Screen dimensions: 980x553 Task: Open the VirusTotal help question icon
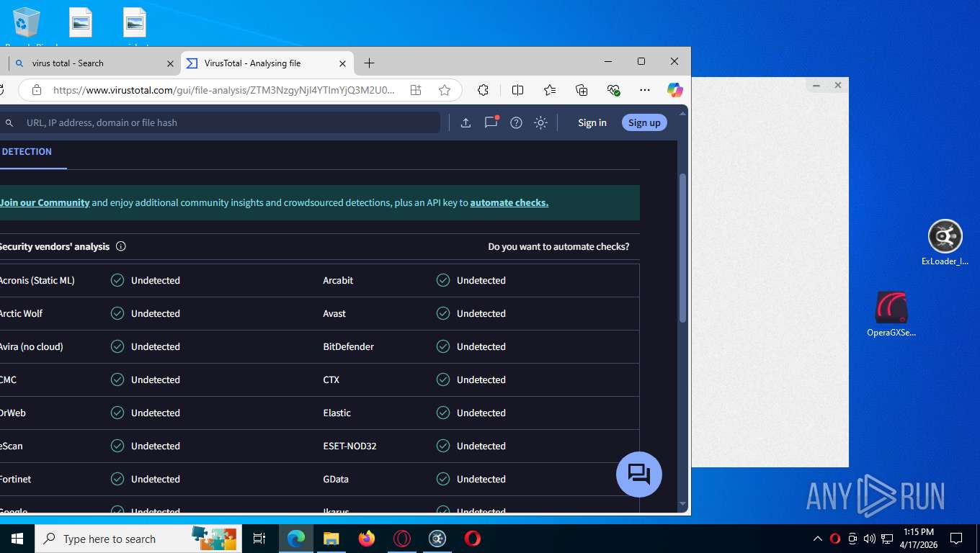point(516,123)
